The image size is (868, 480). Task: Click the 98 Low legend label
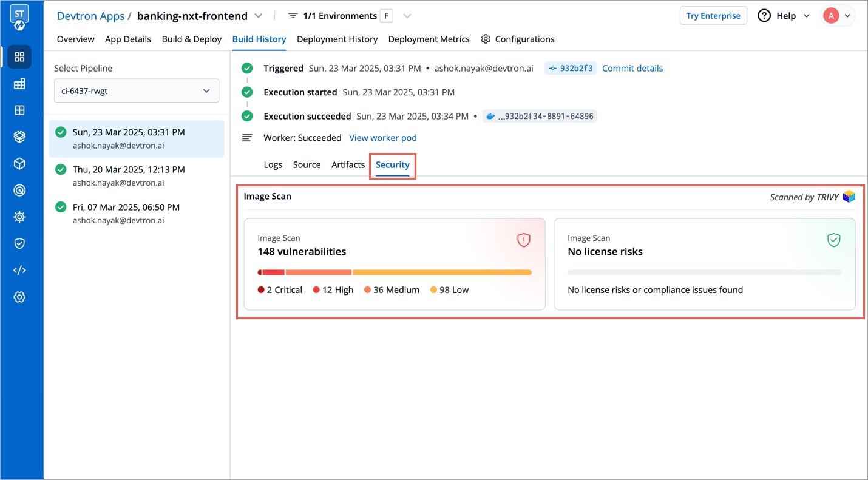point(450,290)
